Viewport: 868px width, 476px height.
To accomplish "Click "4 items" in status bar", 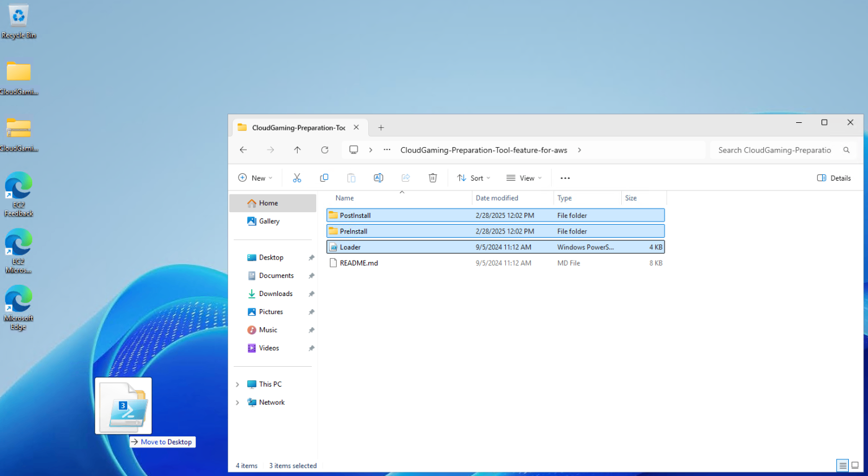I will click(247, 466).
